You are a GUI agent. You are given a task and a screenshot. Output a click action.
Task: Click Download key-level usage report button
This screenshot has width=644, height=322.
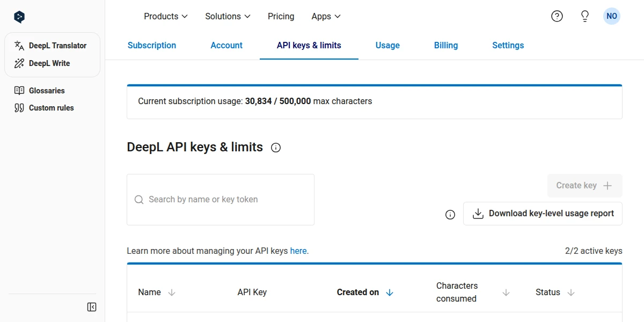tap(543, 214)
